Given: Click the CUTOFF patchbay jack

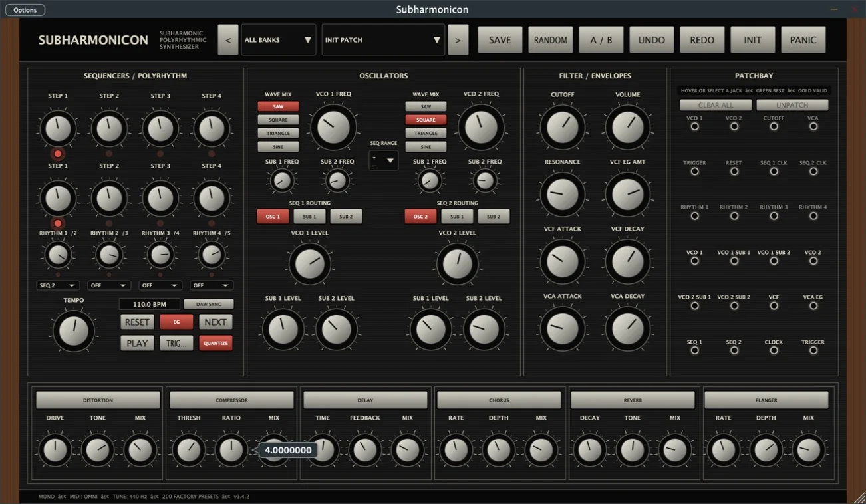Looking at the screenshot, I should click(x=774, y=126).
